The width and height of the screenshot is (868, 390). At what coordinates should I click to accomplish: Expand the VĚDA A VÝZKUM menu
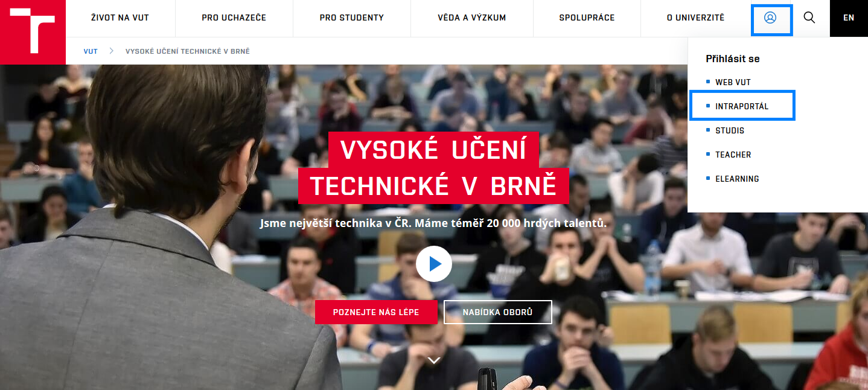472,18
